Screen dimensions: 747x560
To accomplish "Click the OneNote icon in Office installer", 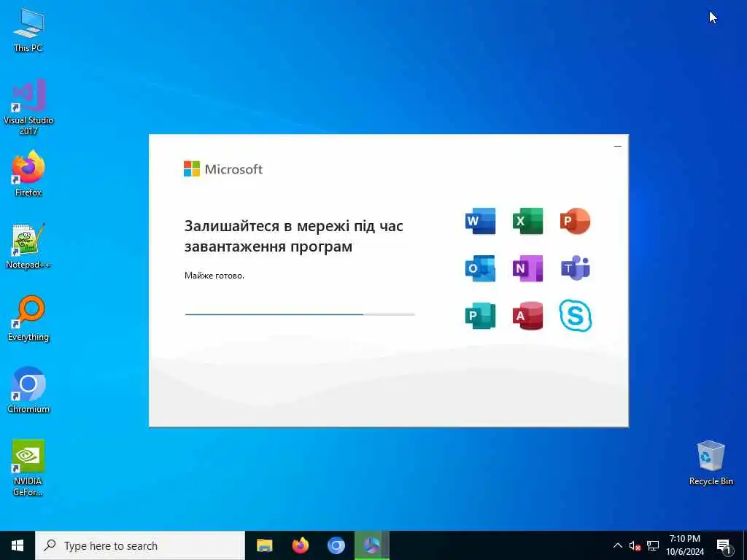I will (x=528, y=268).
